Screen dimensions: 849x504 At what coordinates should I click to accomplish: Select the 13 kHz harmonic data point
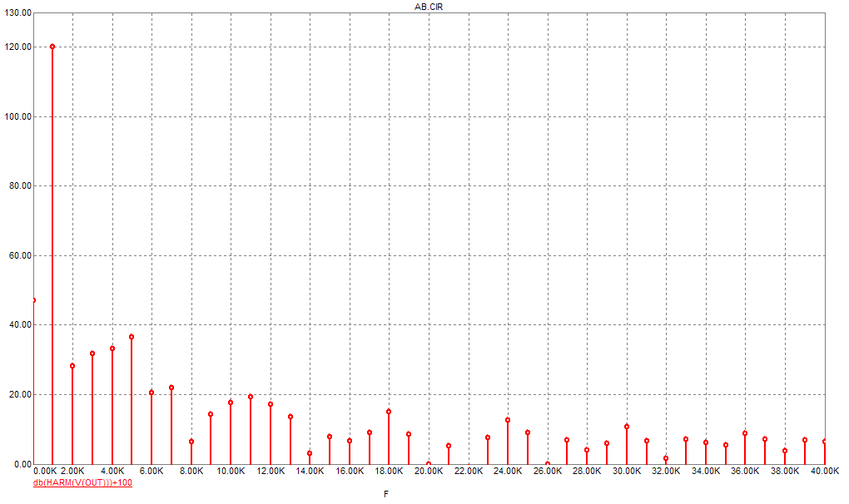click(x=290, y=417)
